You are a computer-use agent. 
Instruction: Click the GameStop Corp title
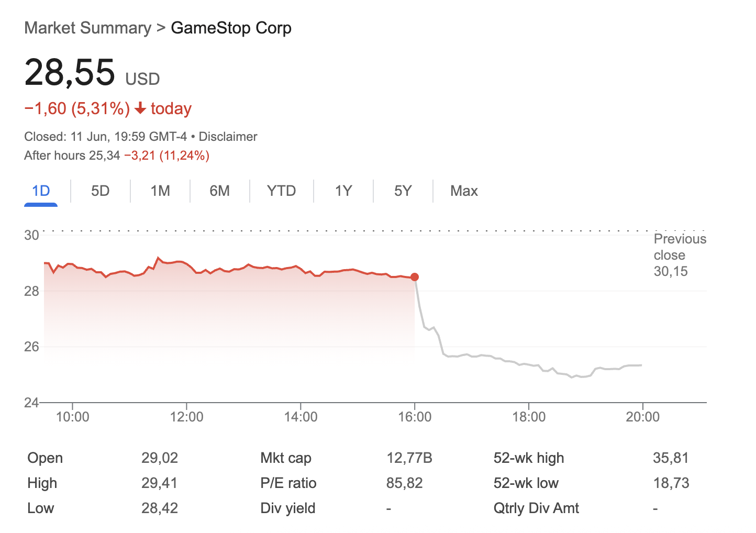(x=231, y=28)
